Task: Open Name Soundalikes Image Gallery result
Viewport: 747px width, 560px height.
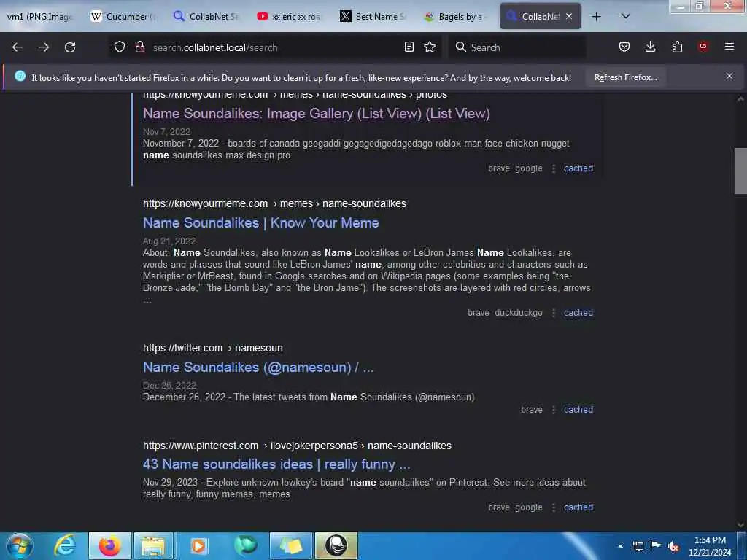Action: click(x=317, y=113)
